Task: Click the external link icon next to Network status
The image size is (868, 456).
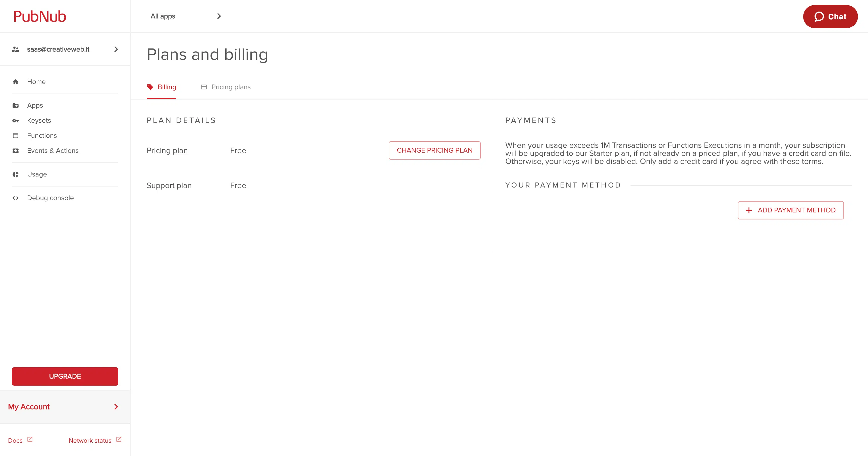Action: coord(119,439)
